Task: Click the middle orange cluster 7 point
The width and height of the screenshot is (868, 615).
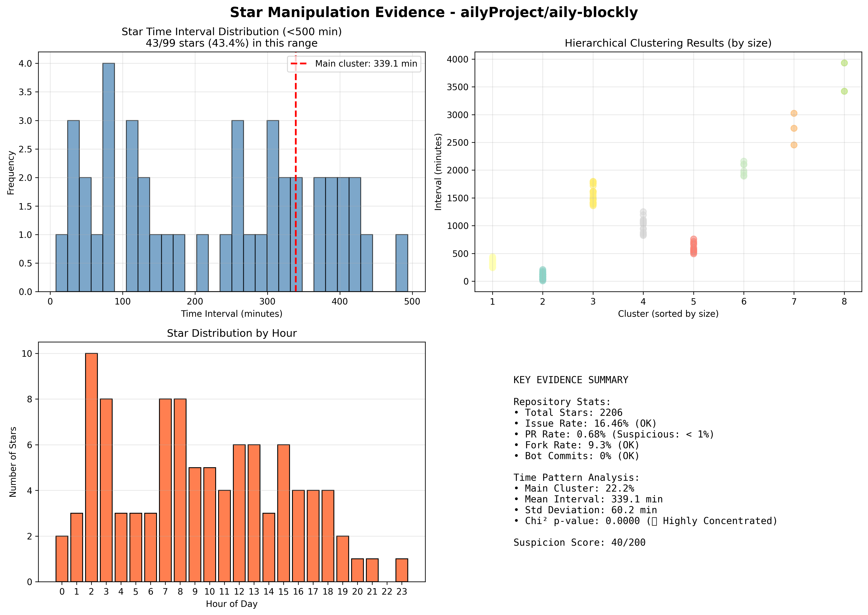Action: (794, 128)
